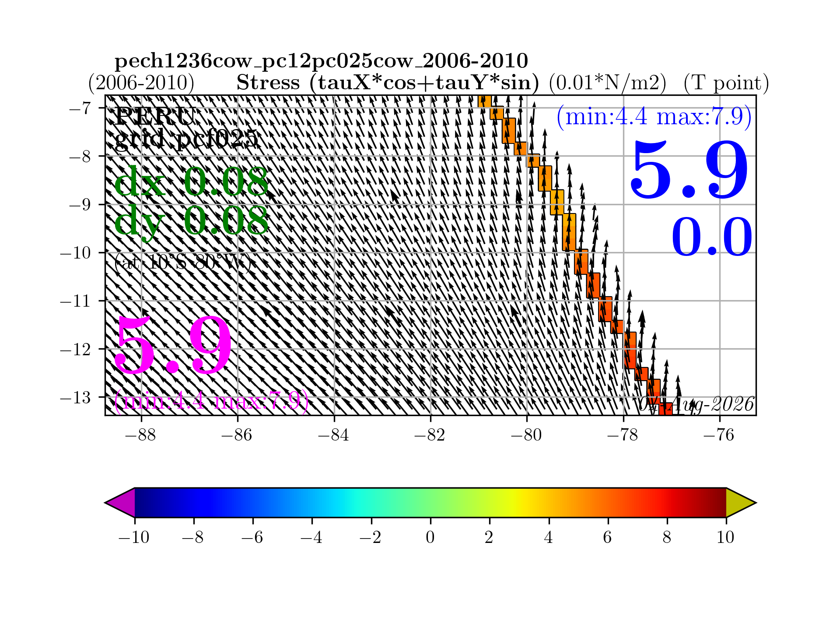Select the positive 8 colorbar tick label

tap(667, 537)
